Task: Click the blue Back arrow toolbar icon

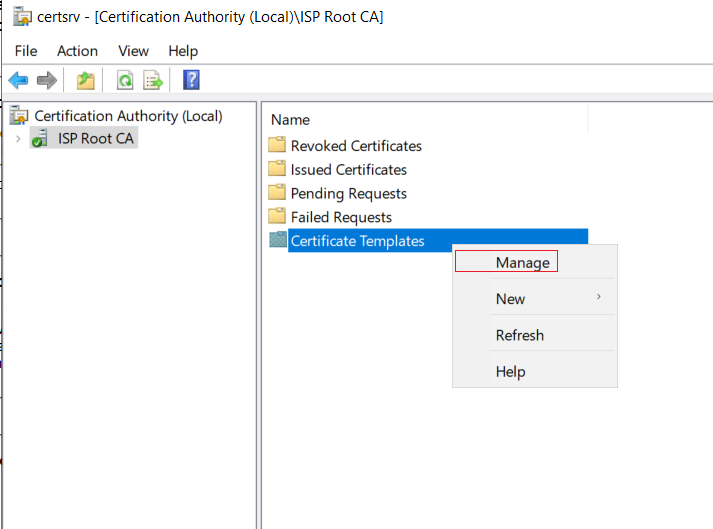Action: pos(18,81)
